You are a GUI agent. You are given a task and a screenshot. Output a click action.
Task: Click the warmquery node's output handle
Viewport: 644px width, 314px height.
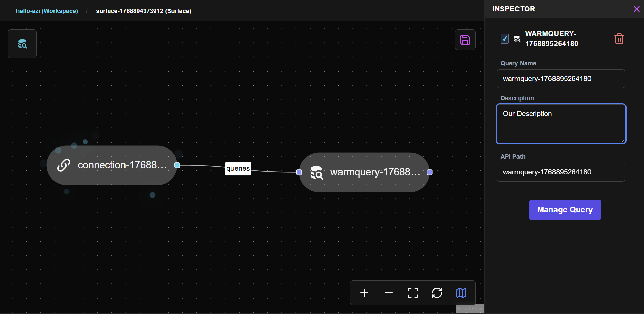pos(429,172)
